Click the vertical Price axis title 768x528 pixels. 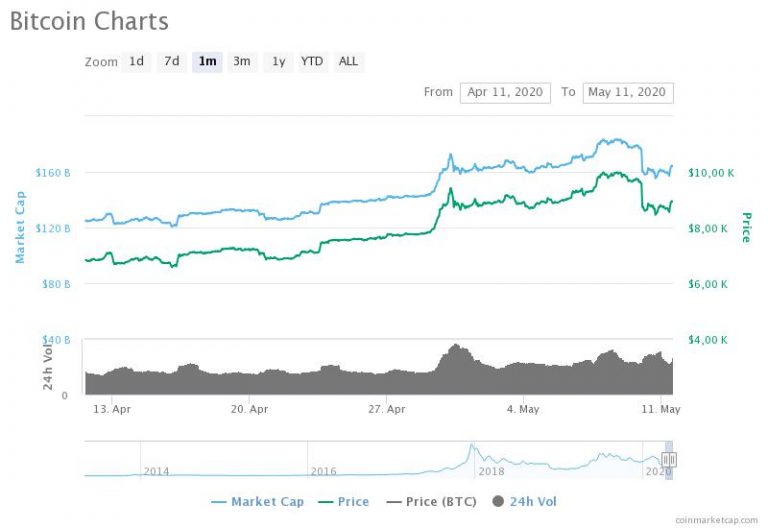tap(746, 227)
